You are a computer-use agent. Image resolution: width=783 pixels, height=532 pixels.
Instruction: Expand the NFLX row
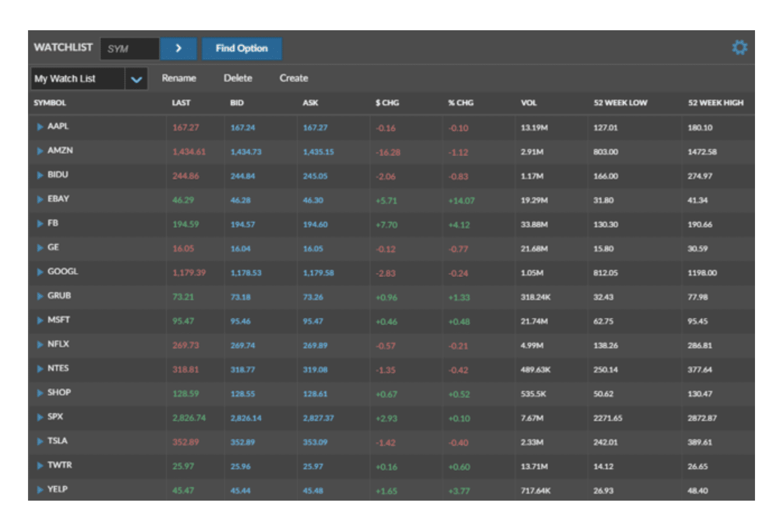tap(40, 345)
